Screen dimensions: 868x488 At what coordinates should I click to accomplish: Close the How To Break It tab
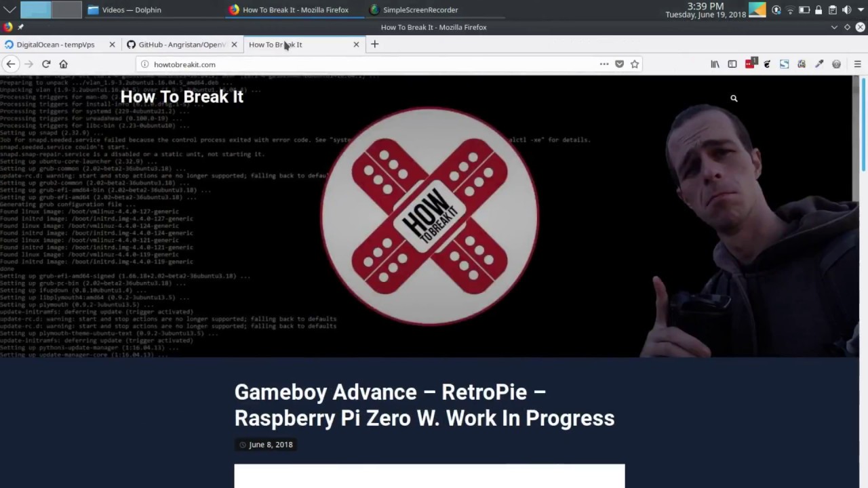pyautogui.click(x=356, y=44)
